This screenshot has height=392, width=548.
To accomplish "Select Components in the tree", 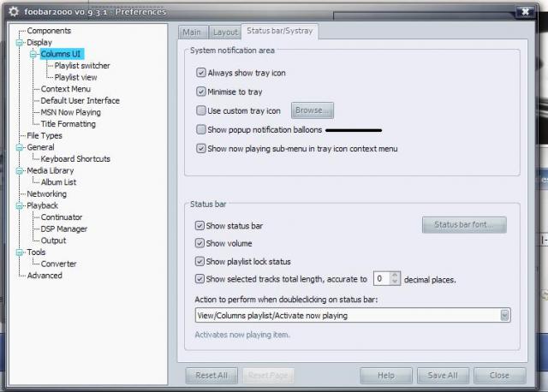I will [49, 31].
